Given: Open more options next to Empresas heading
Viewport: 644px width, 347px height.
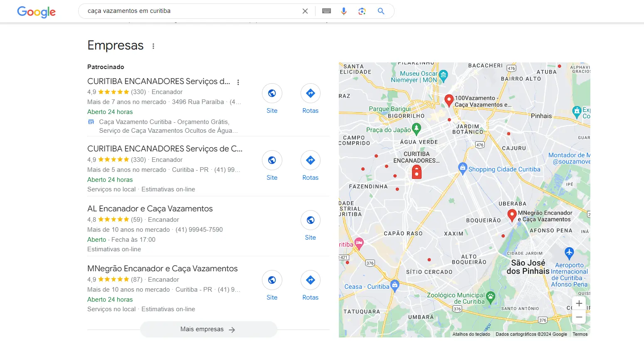Looking at the screenshot, I should [x=153, y=46].
